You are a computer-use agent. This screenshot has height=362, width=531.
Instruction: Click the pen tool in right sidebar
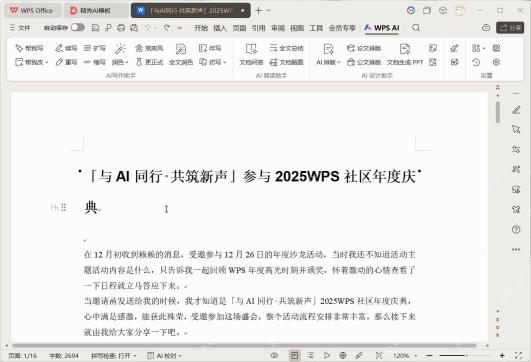pos(516,110)
